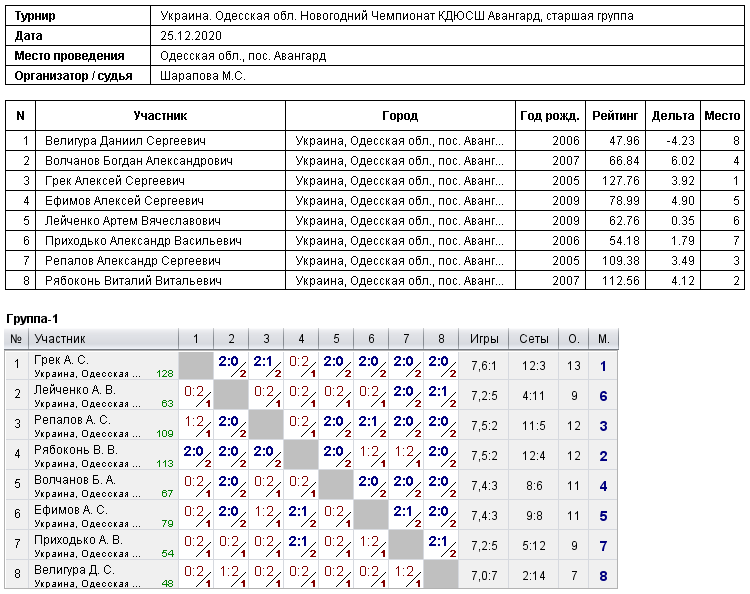Image resolution: width=750 pixels, height=594 pixels.
Task: Click the Сеты column header
Action: 533,339
